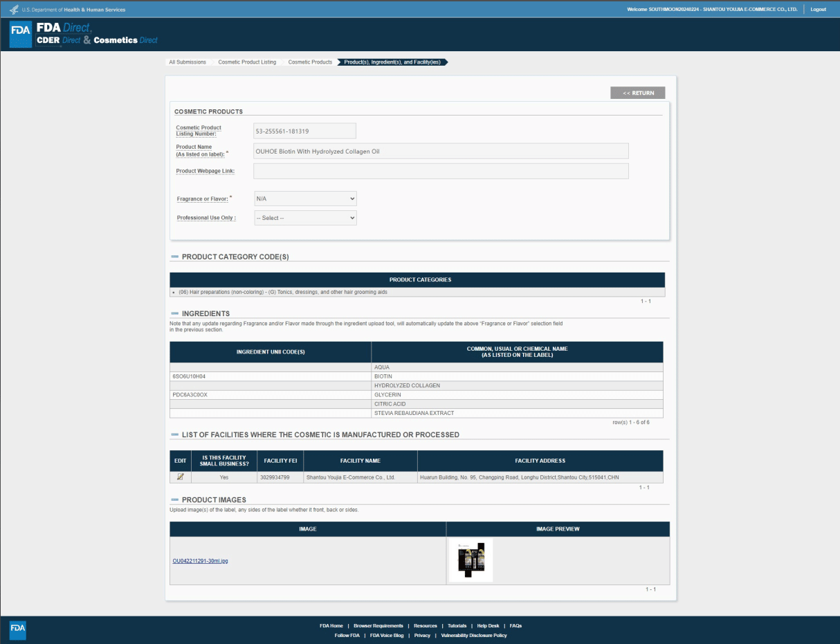This screenshot has height=644, width=840.
Task: Open the Privacy footer link
Action: point(422,635)
